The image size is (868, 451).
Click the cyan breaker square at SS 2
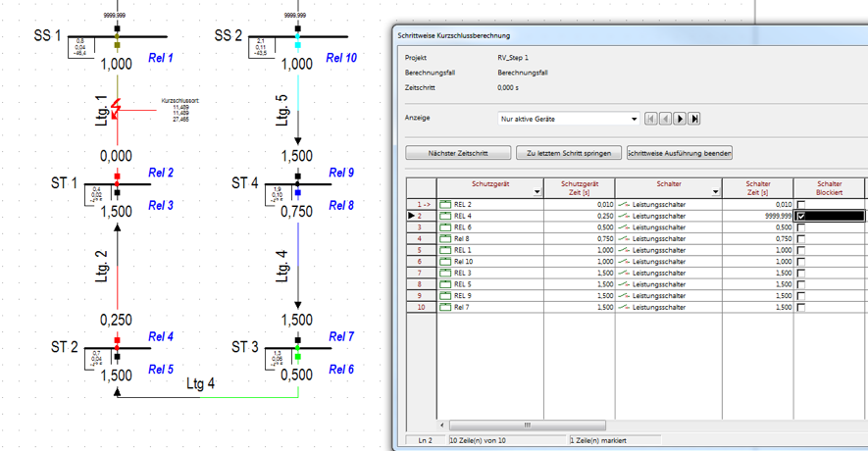[297, 45]
